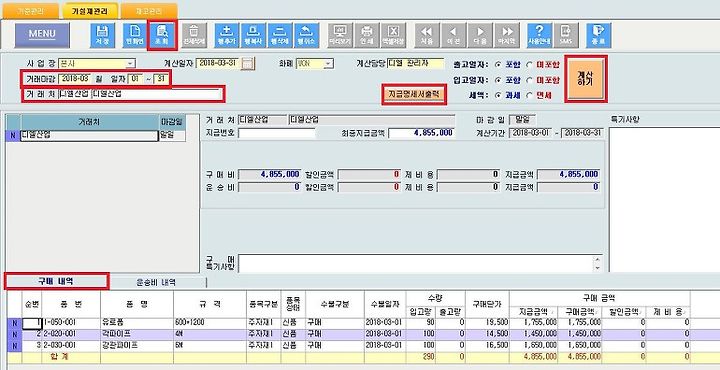This screenshot has height=370, width=720.
Task: Select 포함 radio for 출고일자
Action: coord(498,65)
